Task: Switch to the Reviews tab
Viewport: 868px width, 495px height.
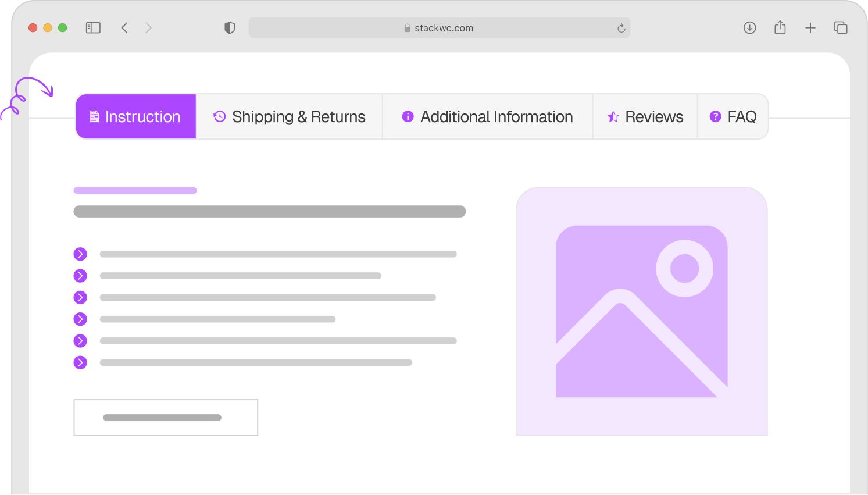Action: [645, 117]
